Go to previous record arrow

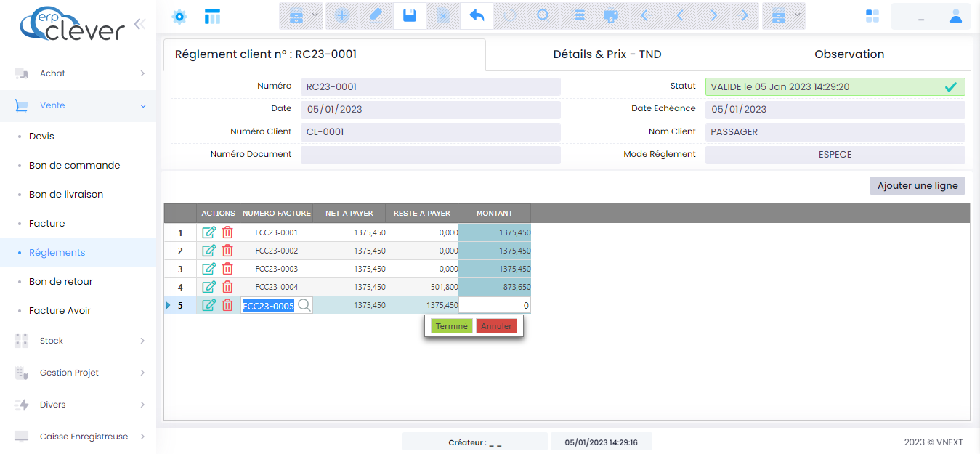[680, 15]
